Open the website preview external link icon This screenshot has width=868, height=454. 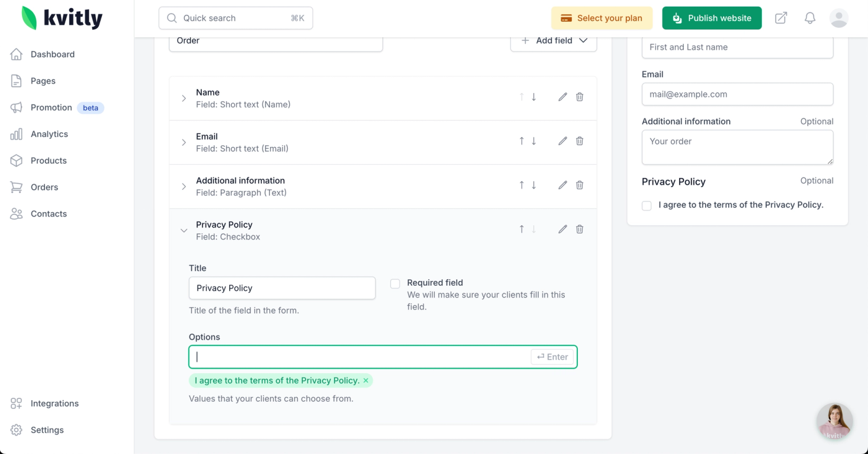[781, 18]
